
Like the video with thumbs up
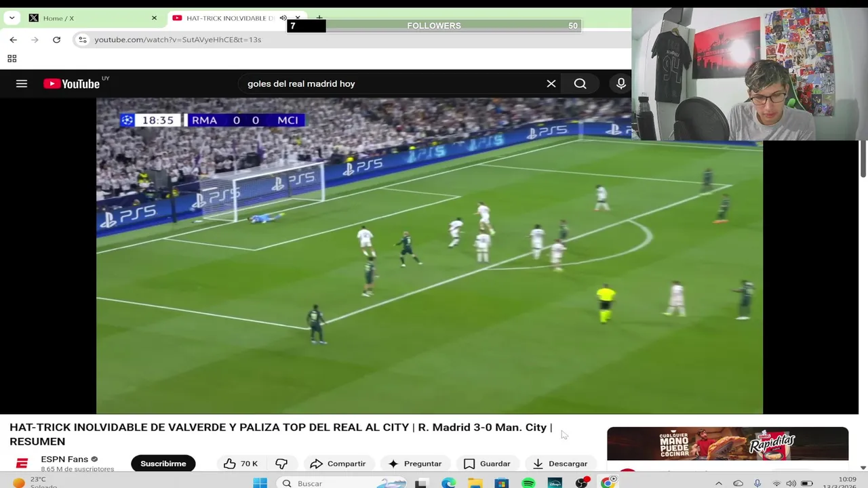pyautogui.click(x=241, y=464)
